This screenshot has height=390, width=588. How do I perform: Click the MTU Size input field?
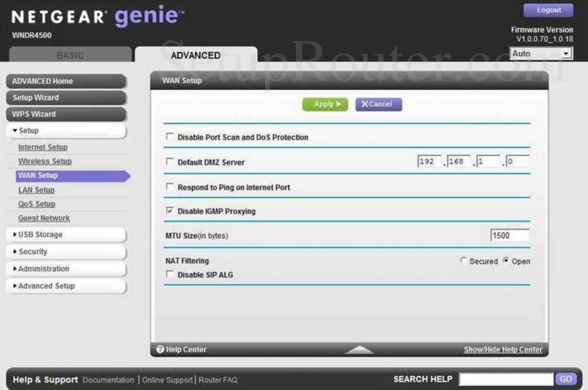click(x=509, y=235)
